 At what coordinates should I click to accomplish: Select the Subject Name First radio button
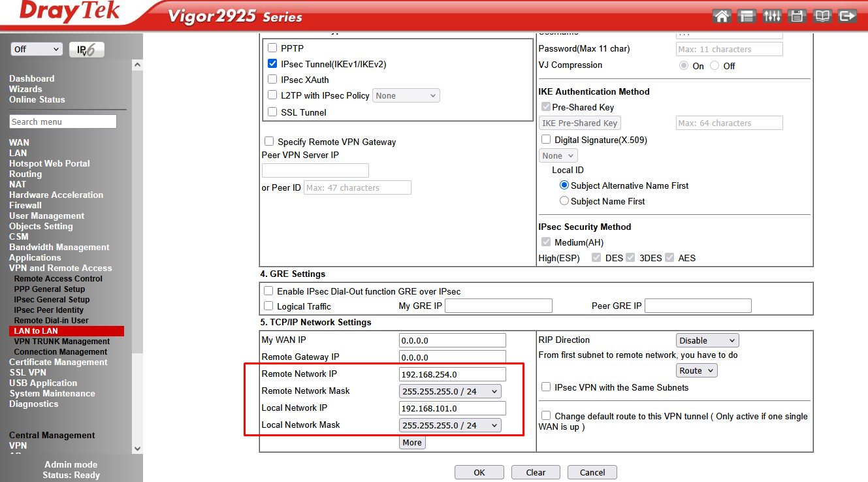(x=564, y=201)
